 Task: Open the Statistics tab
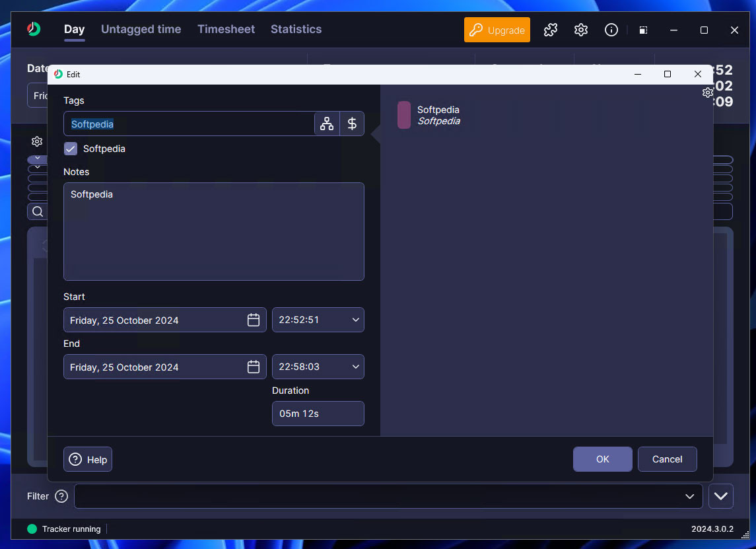coord(296,29)
